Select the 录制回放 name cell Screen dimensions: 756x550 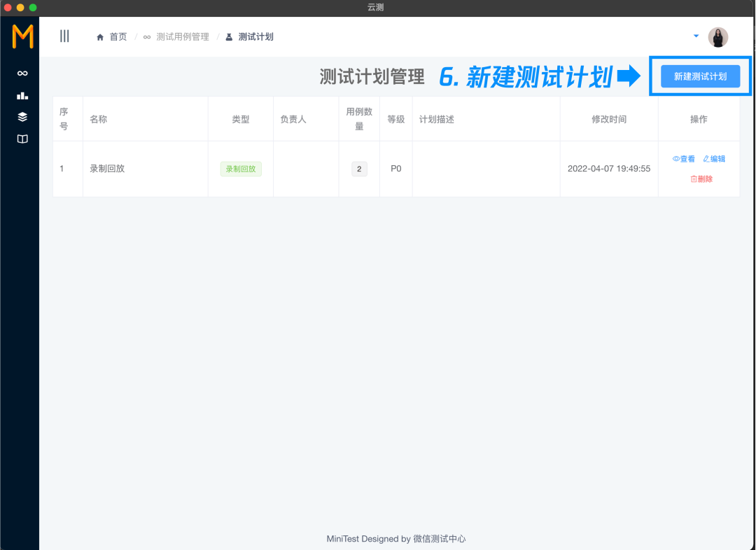(146, 169)
